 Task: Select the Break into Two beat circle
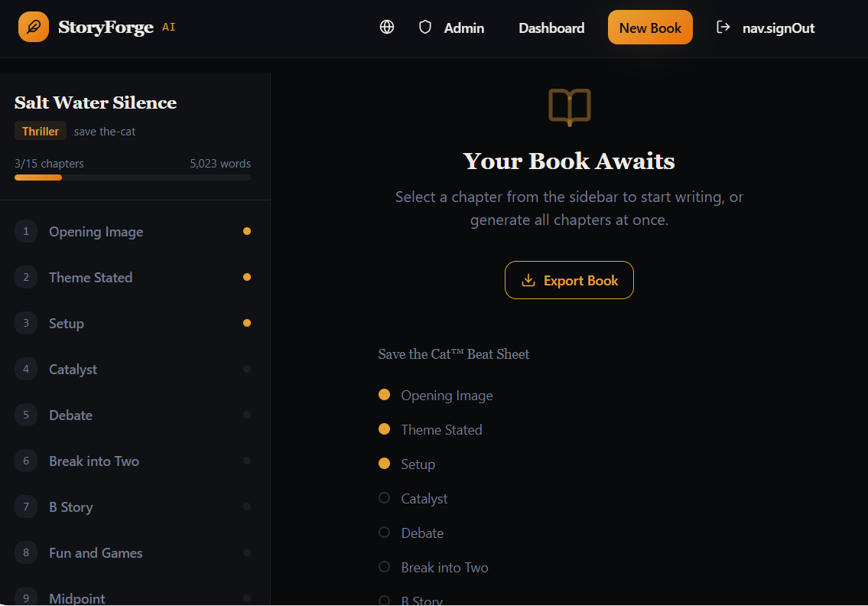pos(385,567)
